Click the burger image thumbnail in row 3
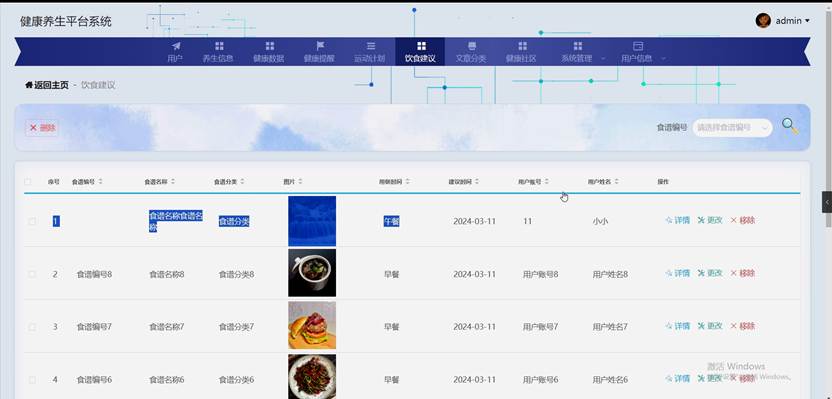Screen dimensions: 832x399 pos(312,325)
